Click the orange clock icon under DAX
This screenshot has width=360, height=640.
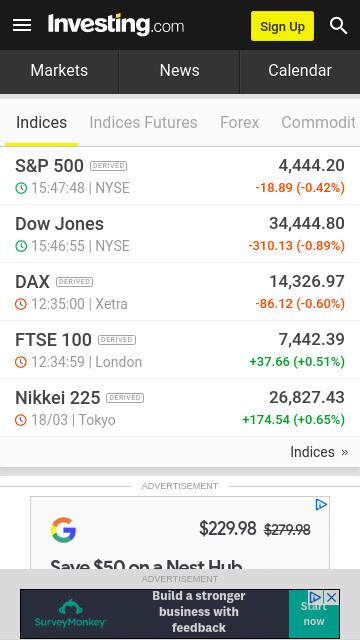coord(21,304)
